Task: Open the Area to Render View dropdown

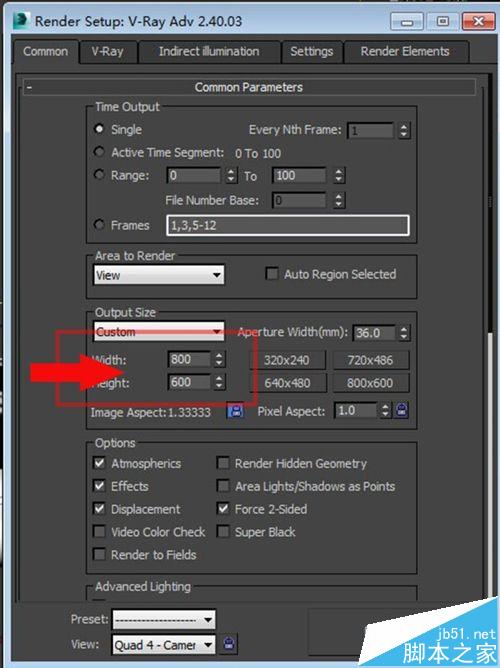Action: tap(159, 275)
